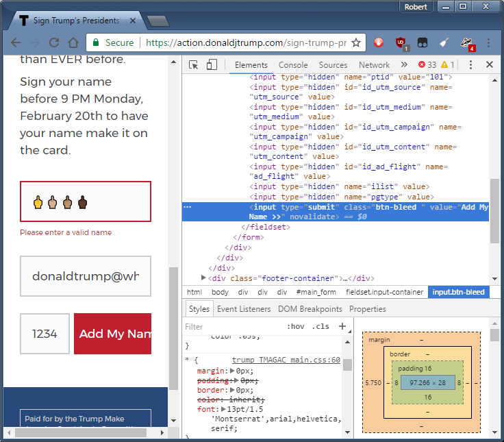The image size is (504, 442).
Task: Select the ptid hidden input line
Action: click(351, 77)
